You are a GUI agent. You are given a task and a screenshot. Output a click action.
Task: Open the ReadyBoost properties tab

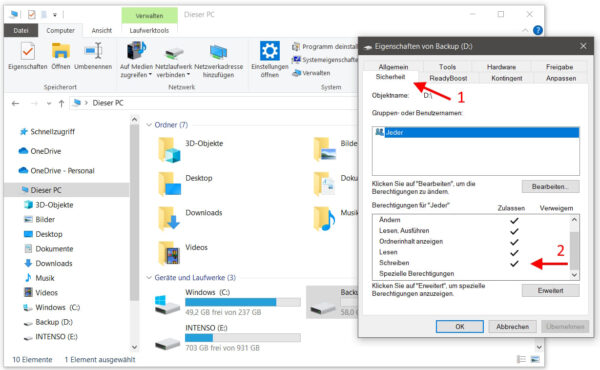point(448,78)
